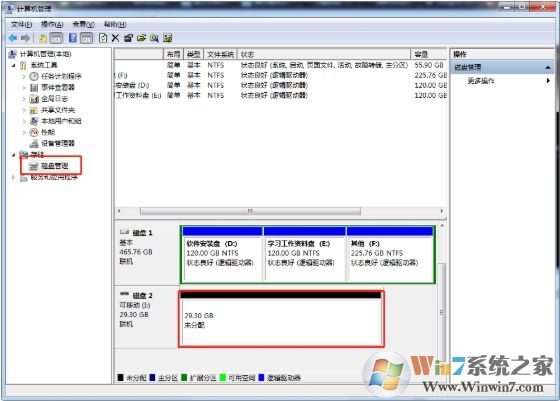
Task: Open 更多操作 submenu arrow
Action: point(548,81)
